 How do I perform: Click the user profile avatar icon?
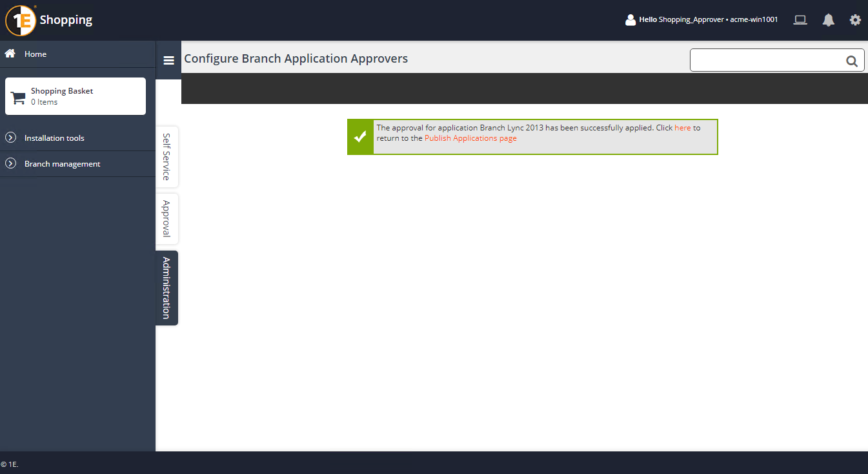coord(631,20)
